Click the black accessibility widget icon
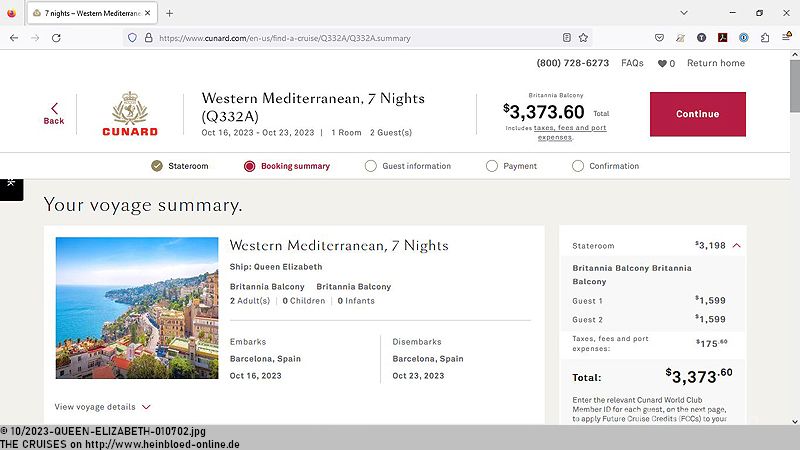Image resolution: width=800 pixels, height=450 pixels. (x=11, y=189)
